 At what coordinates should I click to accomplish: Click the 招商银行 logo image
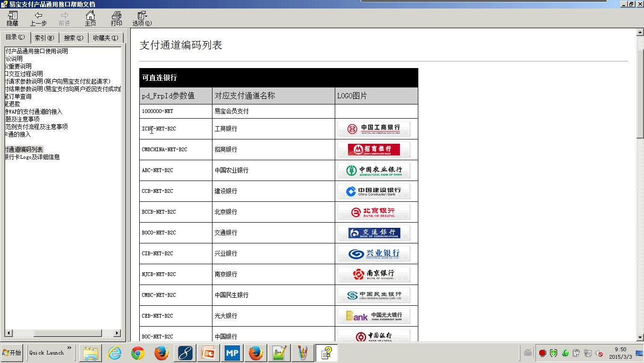374,149
